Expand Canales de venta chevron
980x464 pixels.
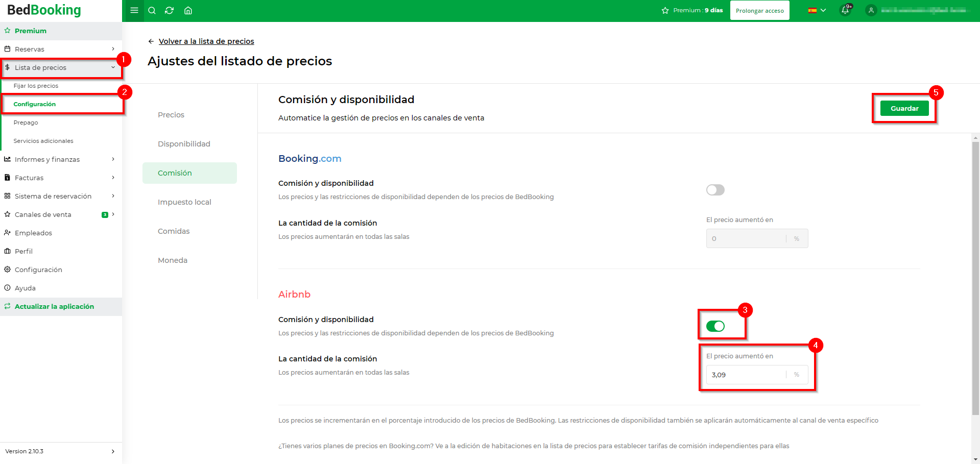[113, 214]
